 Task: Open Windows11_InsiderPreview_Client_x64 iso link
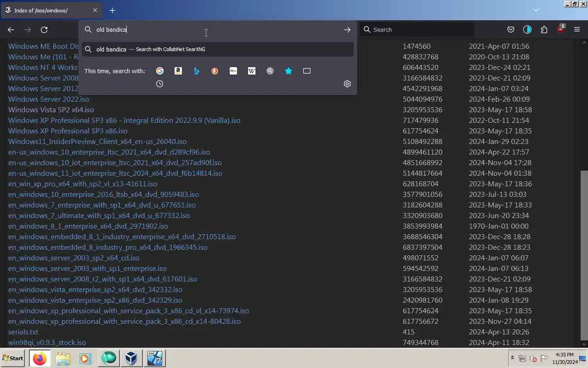coord(97,141)
